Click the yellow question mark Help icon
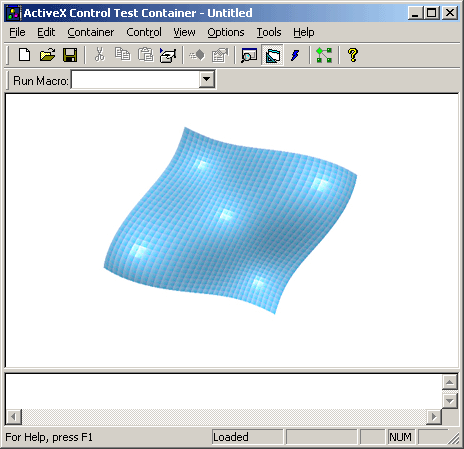464x449 pixels. coord(353,55)
